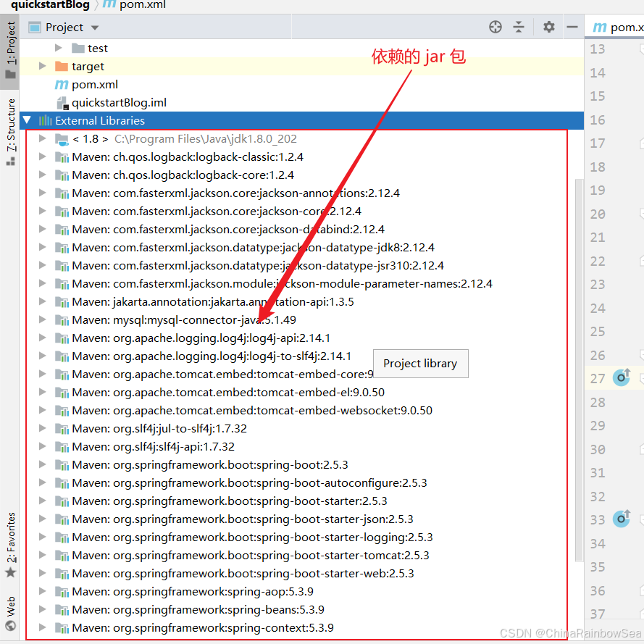Open Project panel settings gear
Image resolution: width=644 pixels, height=644 pixels.
pyautogui.click(x=549, y=27)
